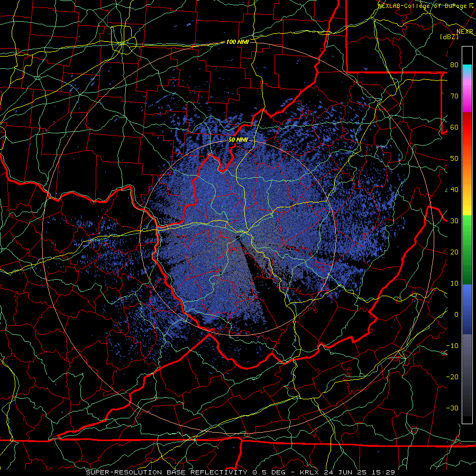This screenshot has width=476, height=476.
Task: Click the 0 value on the dBZ scale
Action: [456, 315]
